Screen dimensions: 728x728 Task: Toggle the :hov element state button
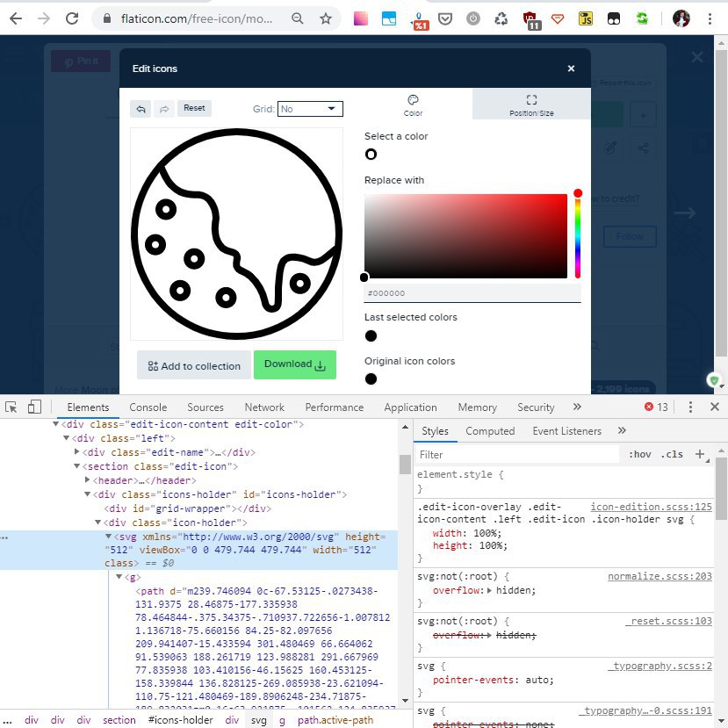pyautogui.click(x=640, y=454)
